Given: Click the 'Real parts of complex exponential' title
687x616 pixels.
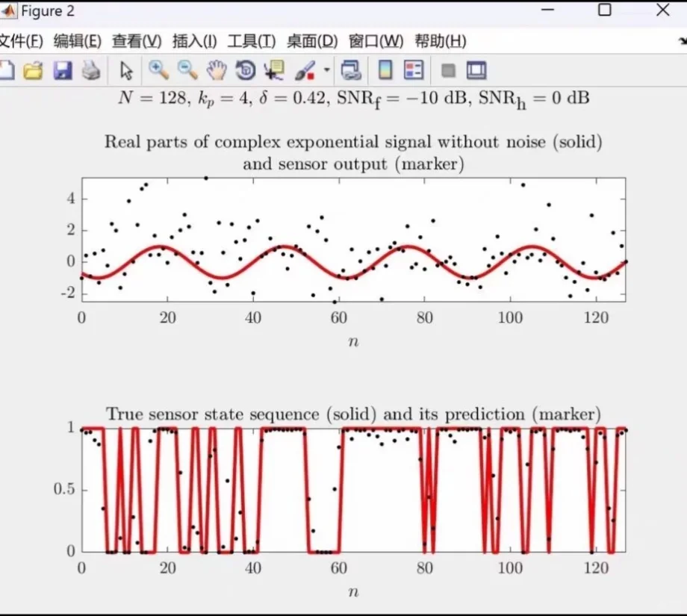Looking at the screenshot, I should (353, 153).
